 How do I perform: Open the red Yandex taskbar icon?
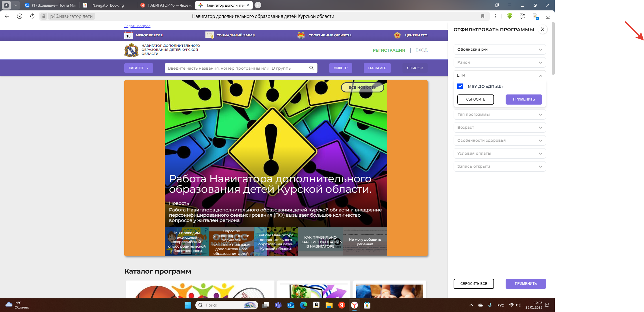click(342, 305)
